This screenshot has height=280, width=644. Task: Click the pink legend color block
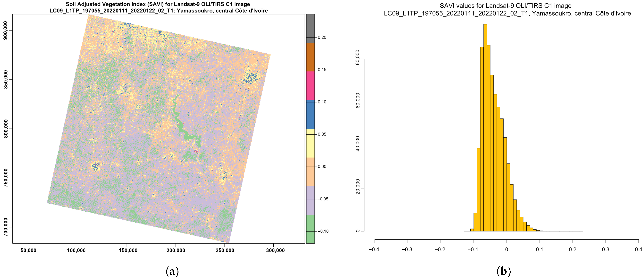pos(310,86)
